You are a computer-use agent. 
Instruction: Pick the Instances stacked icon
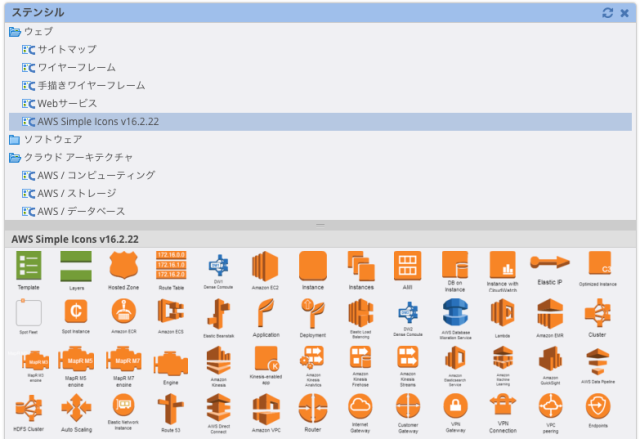point(361,266)
